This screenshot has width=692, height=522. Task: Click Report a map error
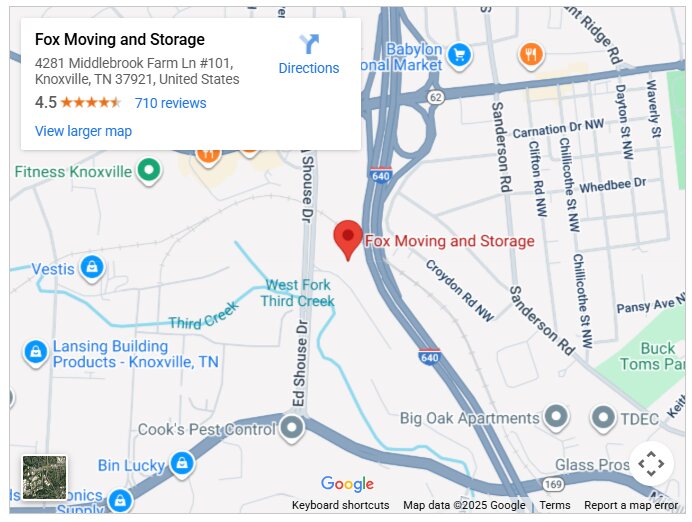[631, 505]
